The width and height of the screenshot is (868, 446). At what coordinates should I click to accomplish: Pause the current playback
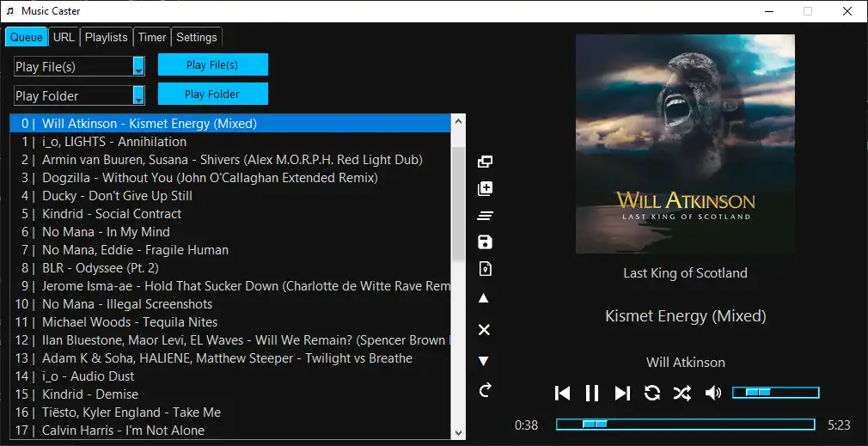click(x=592, y=393)
